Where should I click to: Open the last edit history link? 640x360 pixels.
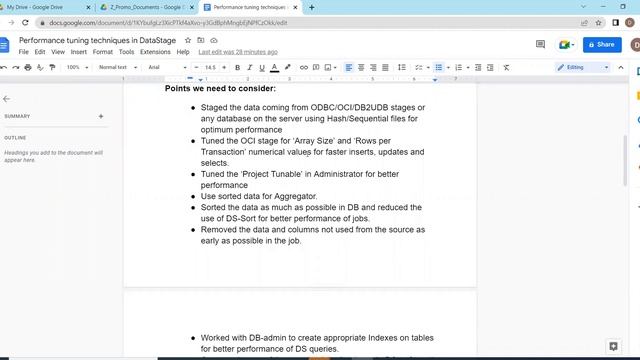pyautogui.click(x=238, y=52)
